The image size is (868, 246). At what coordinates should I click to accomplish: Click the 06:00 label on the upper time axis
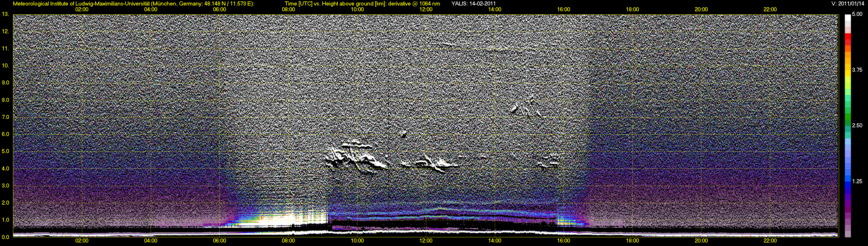click(x=219, y=10)
